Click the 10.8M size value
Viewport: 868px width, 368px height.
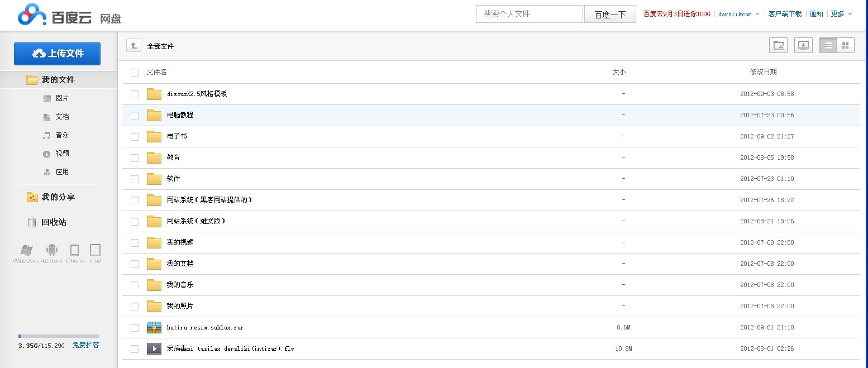click(623, 348)
